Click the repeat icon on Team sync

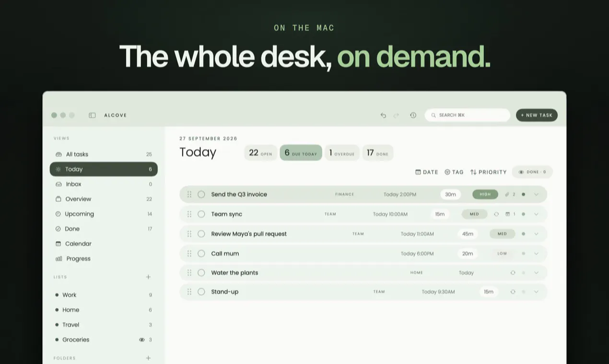click(x=496, y=214)
